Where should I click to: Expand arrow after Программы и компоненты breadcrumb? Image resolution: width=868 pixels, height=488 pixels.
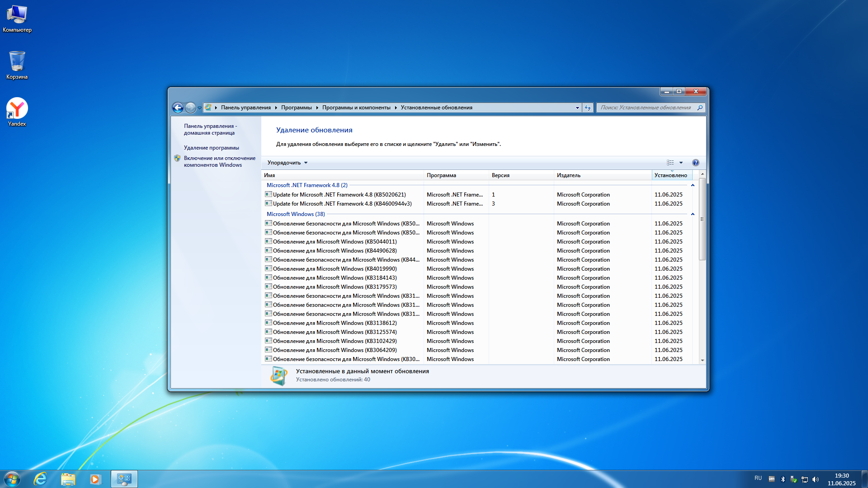396,108
